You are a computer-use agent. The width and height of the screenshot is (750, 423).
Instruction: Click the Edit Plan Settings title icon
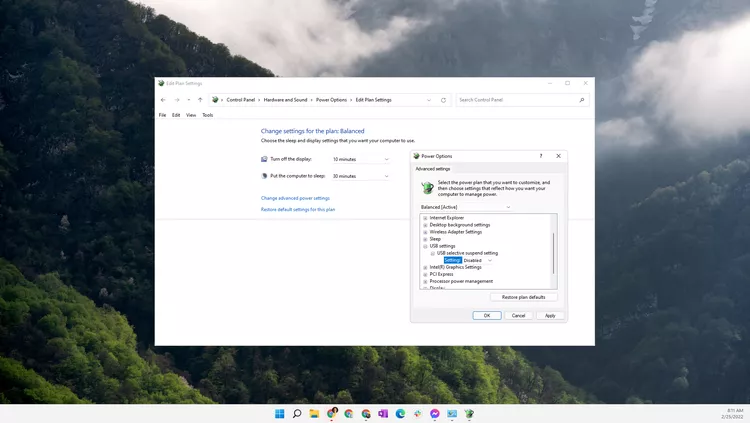161,83
